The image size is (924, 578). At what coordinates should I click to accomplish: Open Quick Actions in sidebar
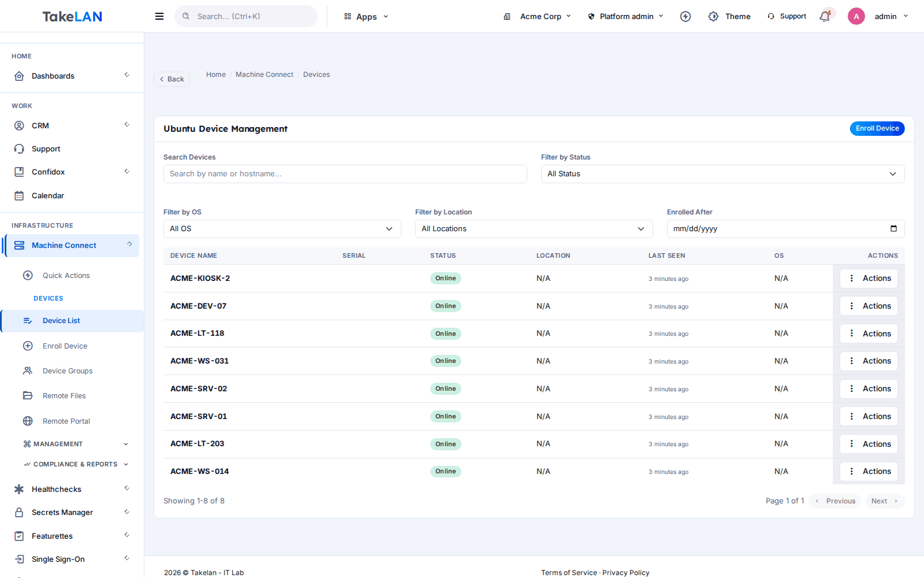click(66, 275)
